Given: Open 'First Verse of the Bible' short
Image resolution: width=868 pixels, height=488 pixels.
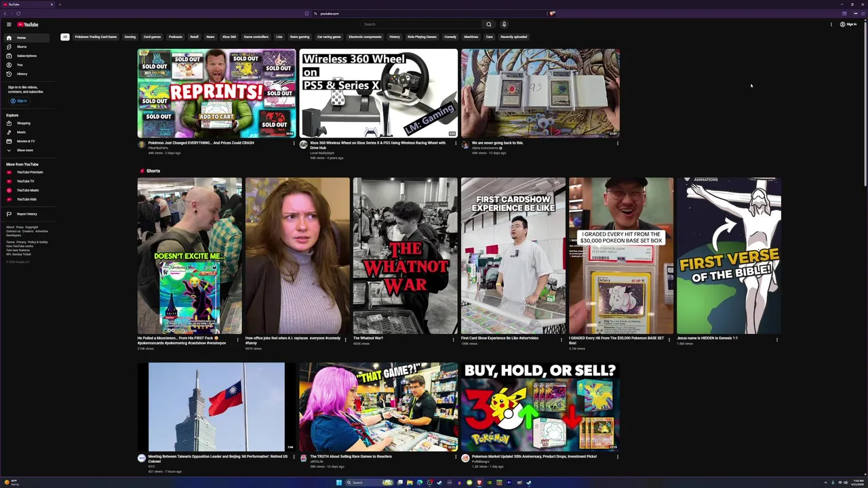Looking at the screenshot, I should pyautogui.click(x=729, y=256).
